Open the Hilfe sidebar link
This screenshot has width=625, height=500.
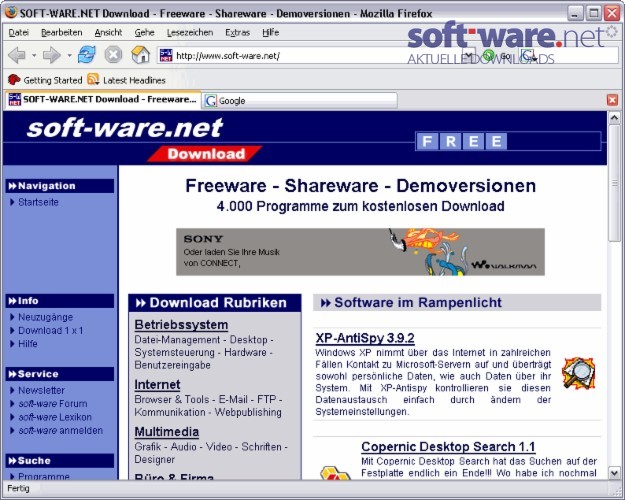click(x=28, y=344)
